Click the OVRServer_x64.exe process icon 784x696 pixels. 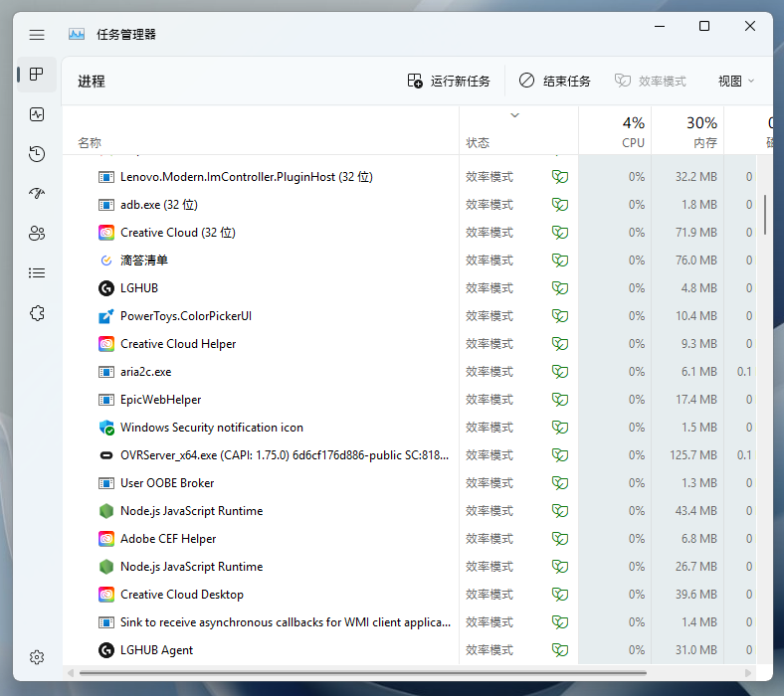(106, 455)
